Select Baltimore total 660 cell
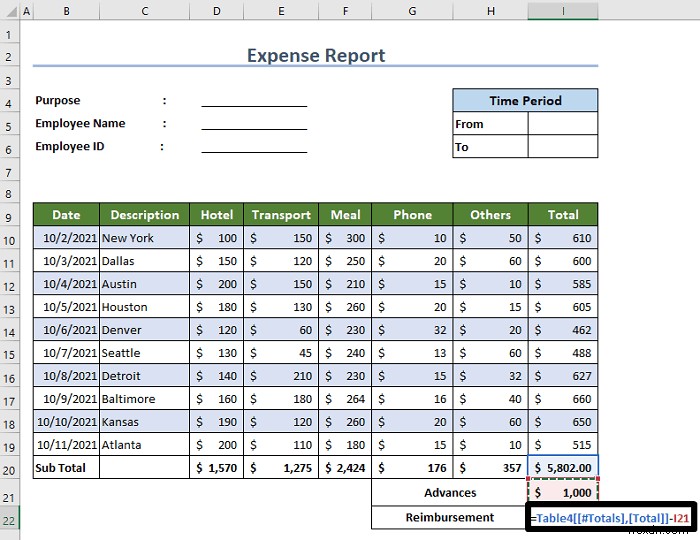The width and height of the screenshot is (700, 540). coord(563,399)
